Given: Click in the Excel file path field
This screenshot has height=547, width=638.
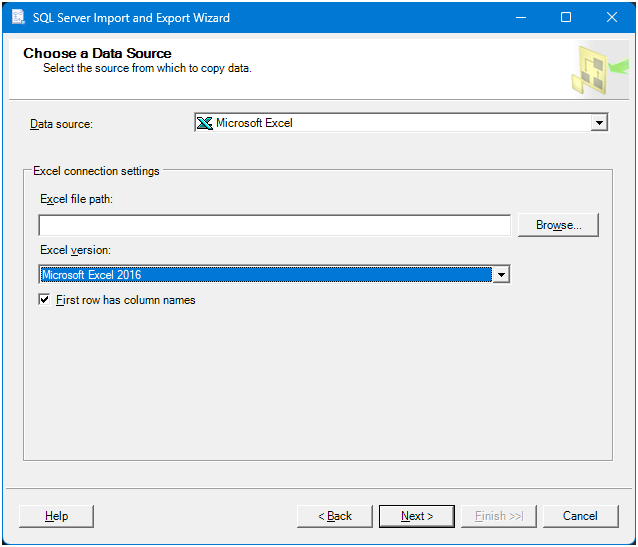Looking at the screenshot, I should pos(275,225).
